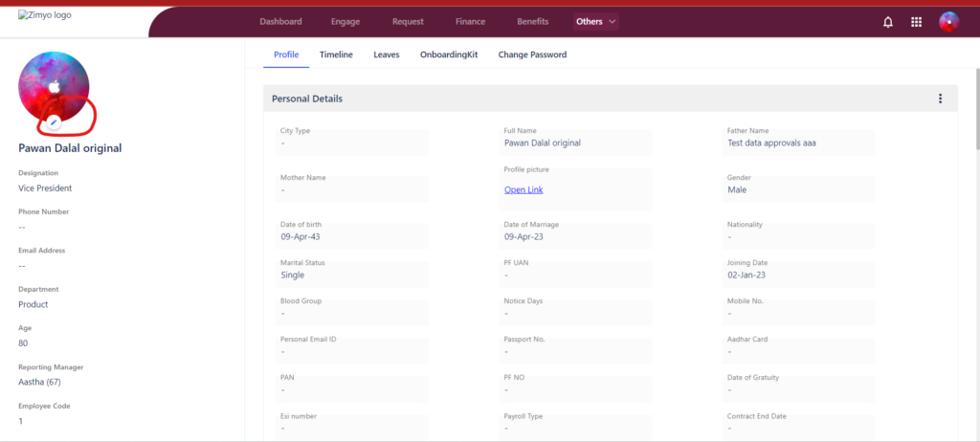Open the apps grid icon
Image resolution: width=980 pixels, height=442 pixels.
click(916, 22)
